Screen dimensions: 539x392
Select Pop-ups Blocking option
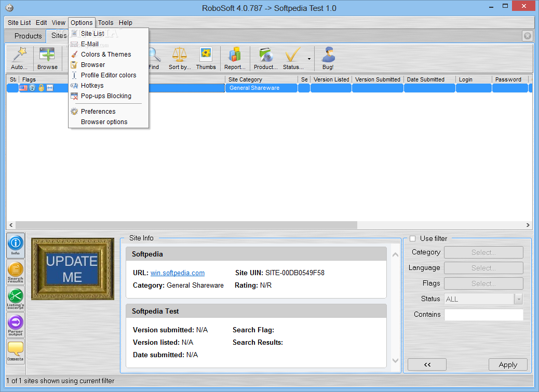click(109, 96)
